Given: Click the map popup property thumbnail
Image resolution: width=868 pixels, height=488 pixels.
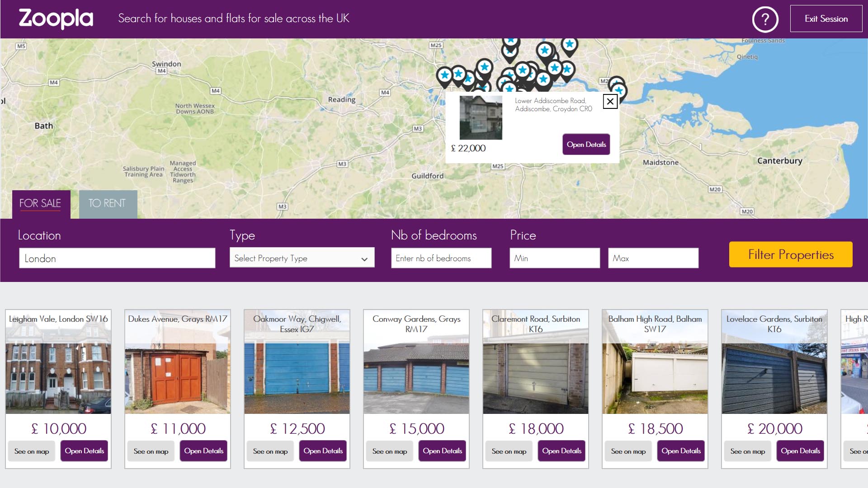Looking at the screenshot, I should tap(481, 117).
